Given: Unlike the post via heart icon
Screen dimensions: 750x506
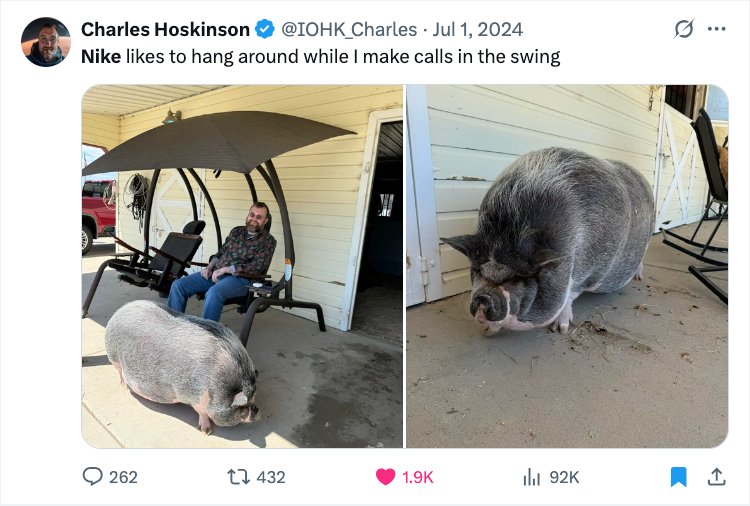Looking at the screenshot, I should pos(386,477).
